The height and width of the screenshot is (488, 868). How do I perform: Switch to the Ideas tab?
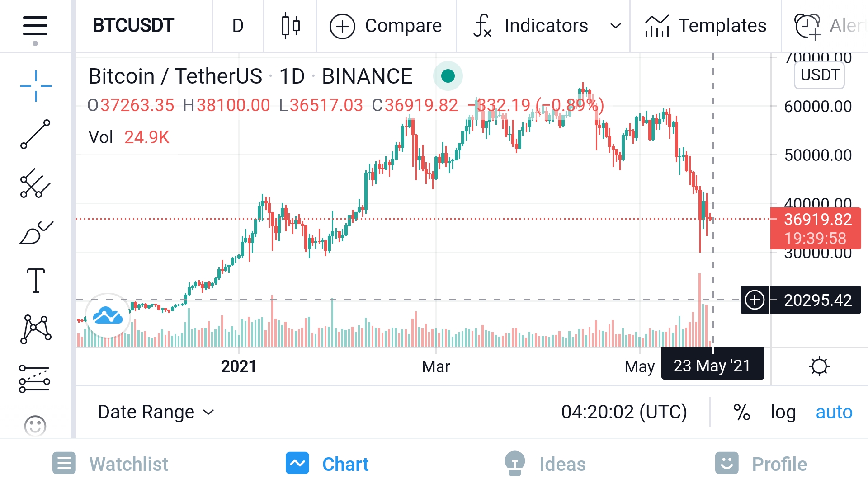point(545,464)
